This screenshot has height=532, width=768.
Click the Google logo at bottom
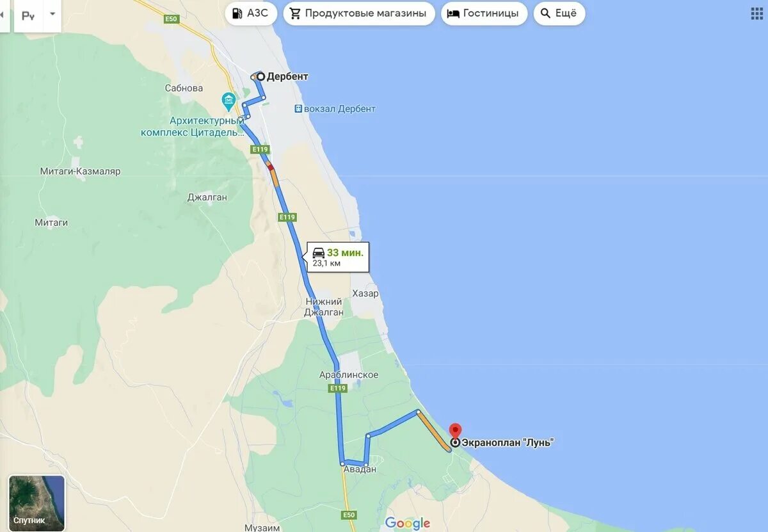408,523
